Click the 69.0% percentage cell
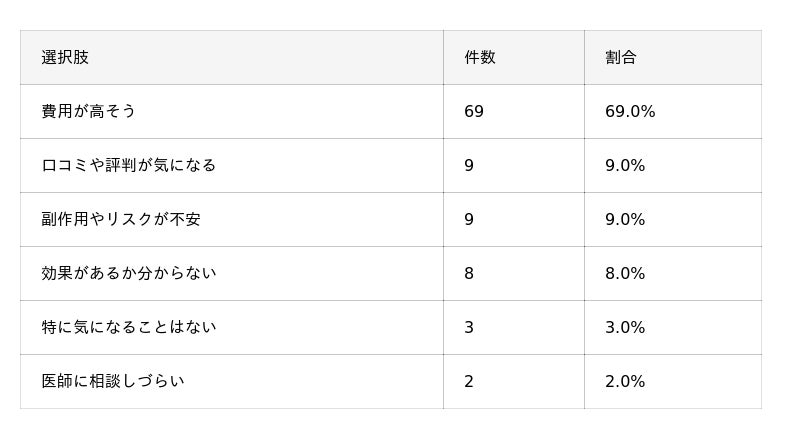The height and width of the screenshot is (439, 800). point(673,111)
